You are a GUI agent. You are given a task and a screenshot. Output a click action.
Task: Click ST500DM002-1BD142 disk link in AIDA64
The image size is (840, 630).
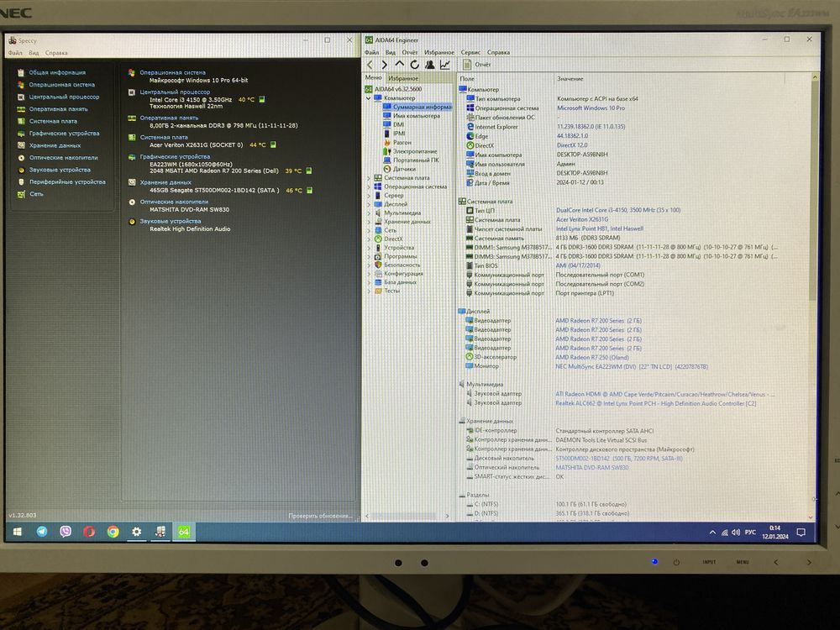point(619,459)
